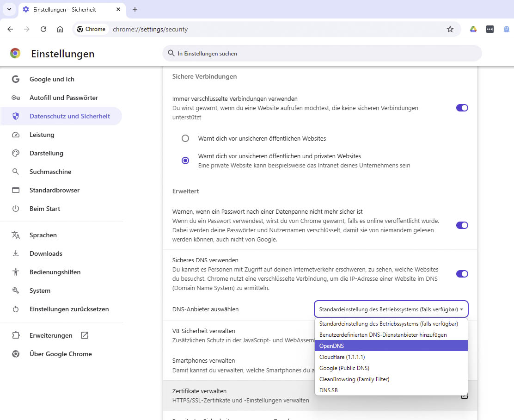This screenshot has width=514, height=420.
Task: Open the Über Google Chrome page
Action: 60,354
